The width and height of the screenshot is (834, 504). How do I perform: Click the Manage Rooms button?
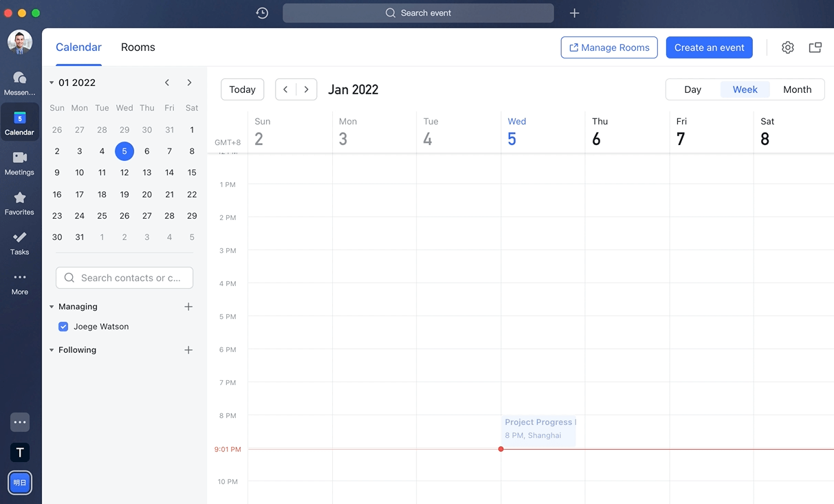tap(609, 47)
